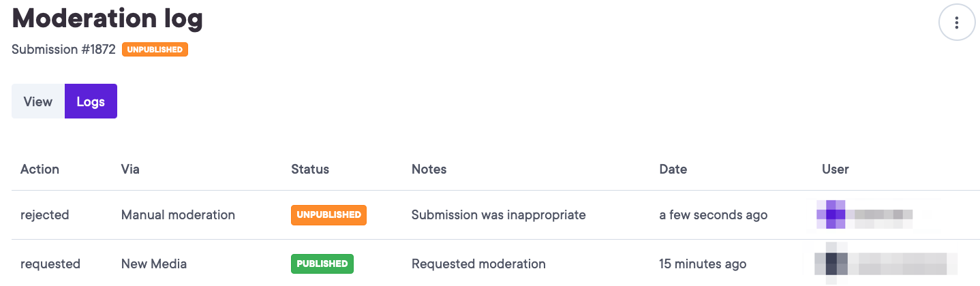Switch to the View tab

38,101
